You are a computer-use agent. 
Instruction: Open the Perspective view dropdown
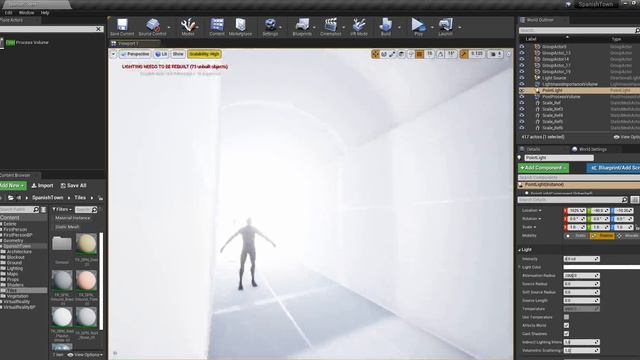click(135, 54)
